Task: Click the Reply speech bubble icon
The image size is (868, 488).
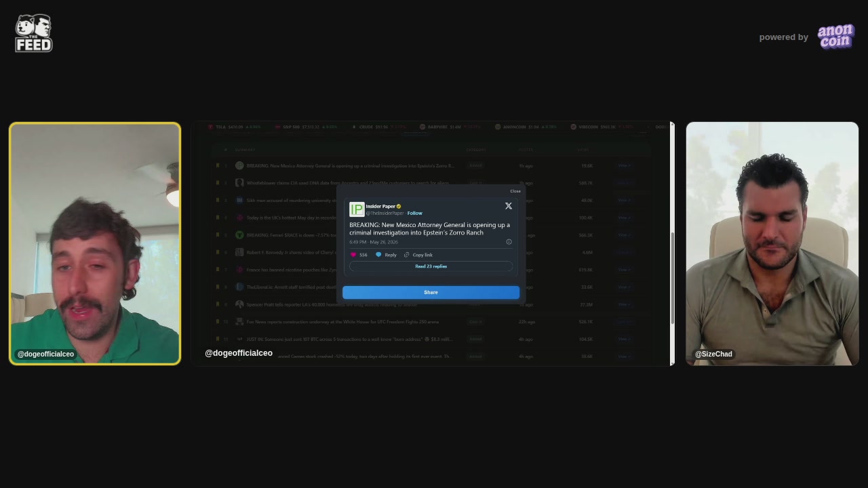Action: pos(378,255)
